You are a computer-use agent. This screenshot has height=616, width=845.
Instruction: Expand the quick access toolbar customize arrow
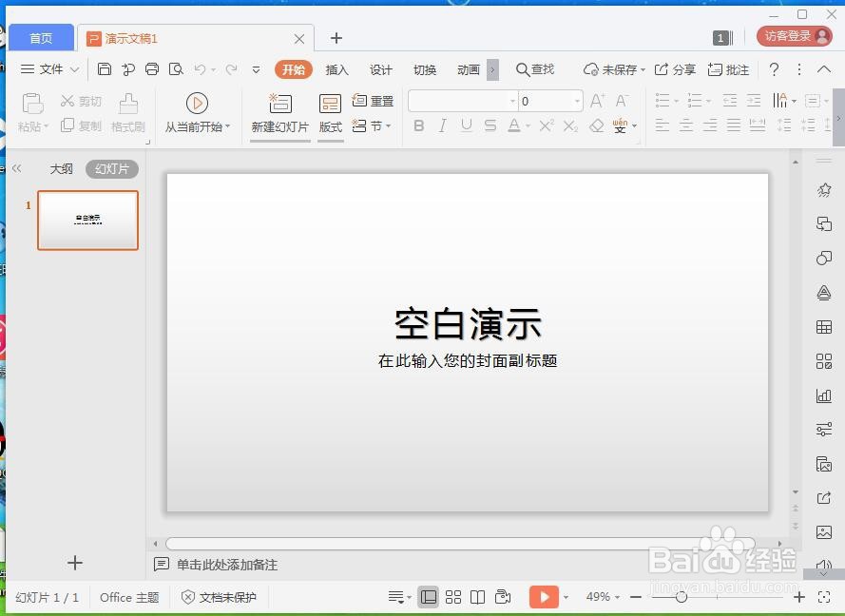tap(257, 69)
